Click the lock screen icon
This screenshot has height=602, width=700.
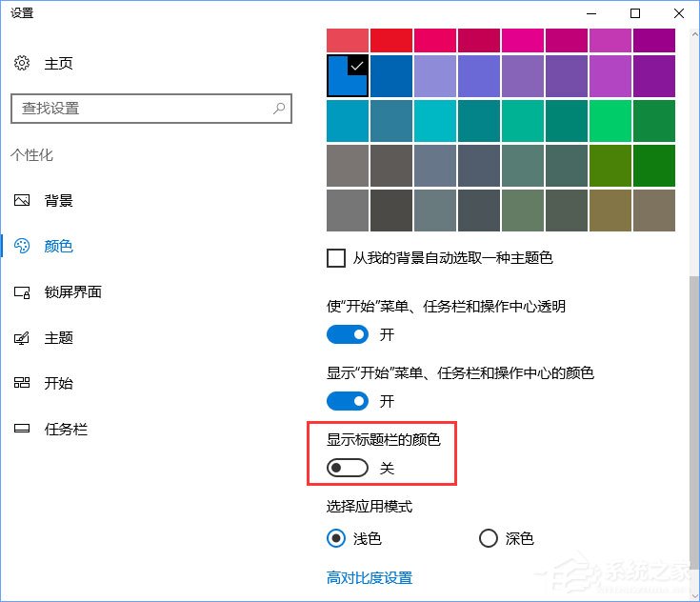point(22,292)
